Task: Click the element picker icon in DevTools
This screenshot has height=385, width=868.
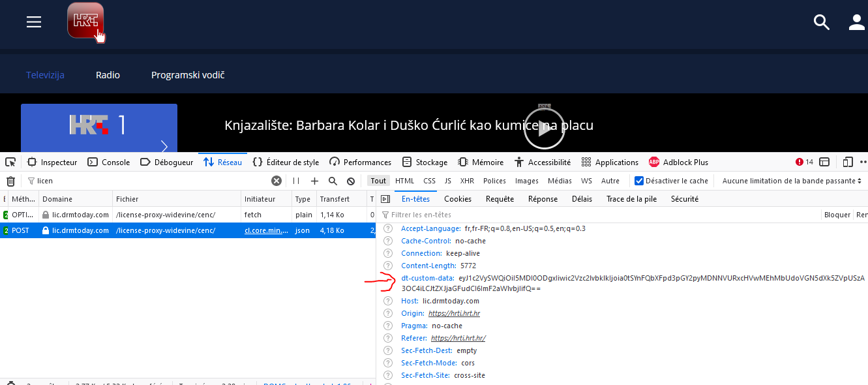Action: tap(10, 162)
